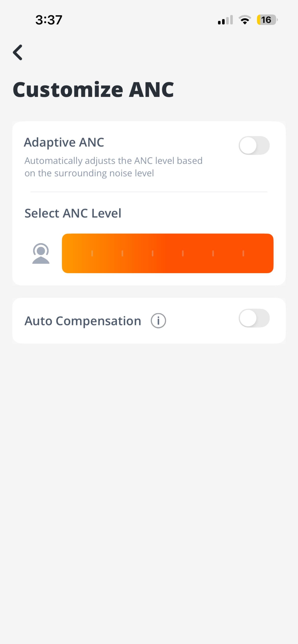
Task: Tap the Auto Compensation label text
Action: click(x=83, y=321)
